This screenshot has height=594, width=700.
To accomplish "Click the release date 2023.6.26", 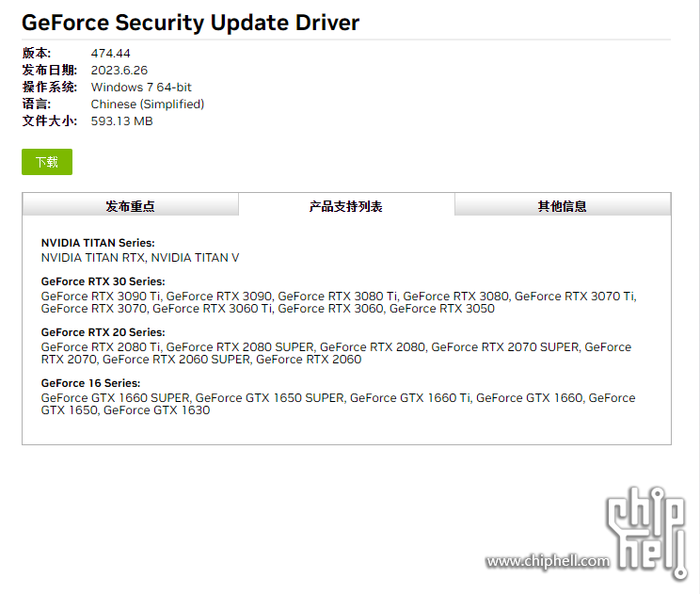I will click(x=119, y=71).
